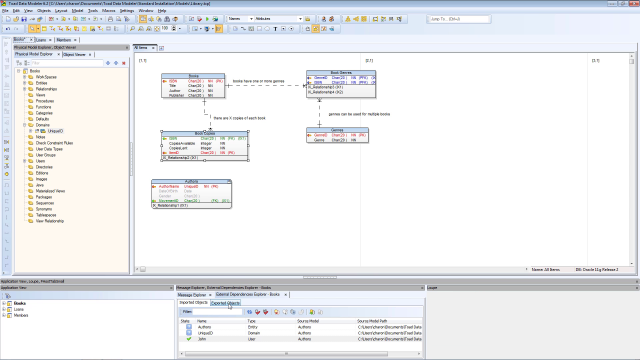
Task: Switch to the Exported Objects tab
Action: tap(225, 303)
